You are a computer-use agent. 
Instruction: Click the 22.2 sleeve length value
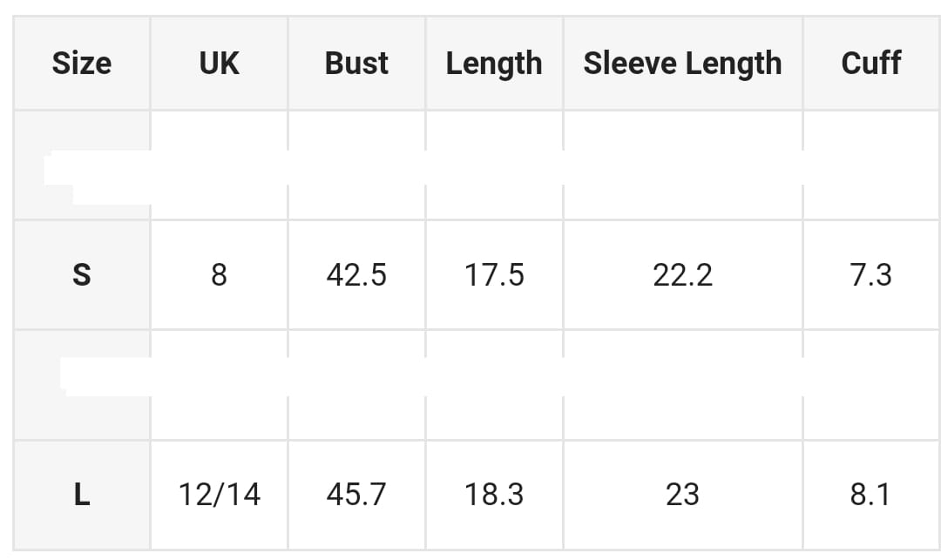click(682, 275)
